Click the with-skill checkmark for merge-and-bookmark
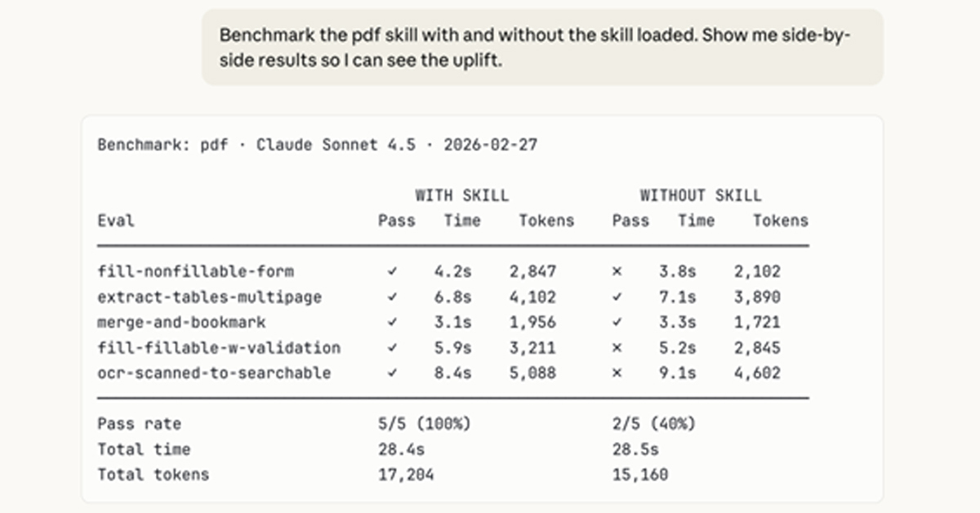 pos(393,323)
